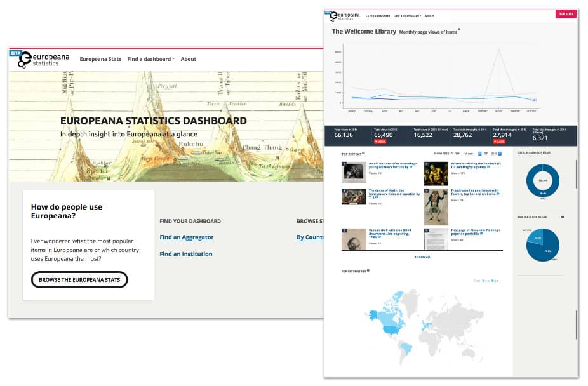Image resolution: width=588 pixels, height=386 pixels.
Task: Open the info icon beside Monthly page views title
Action: point(459,29)
